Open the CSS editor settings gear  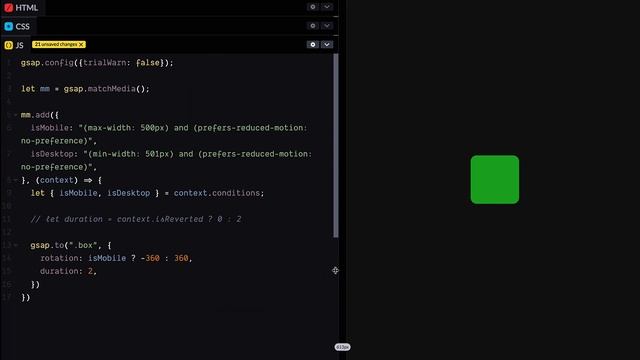(x=313, y=26)
